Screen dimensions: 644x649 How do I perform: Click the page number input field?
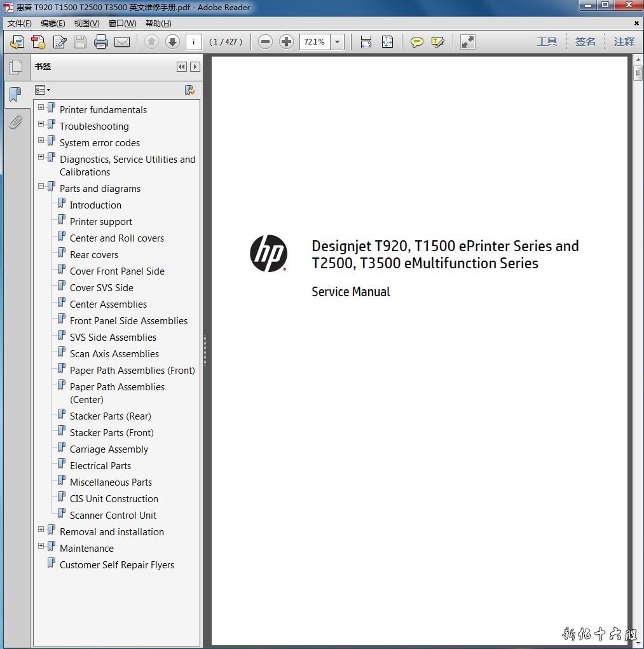pos(193,42)
